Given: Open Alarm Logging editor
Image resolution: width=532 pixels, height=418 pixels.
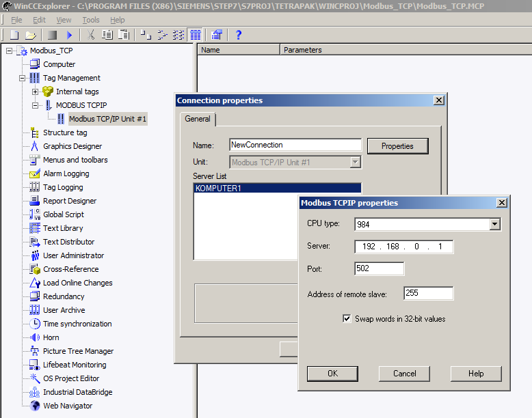Looking at the screenshot, I should (x=66, y=173).
